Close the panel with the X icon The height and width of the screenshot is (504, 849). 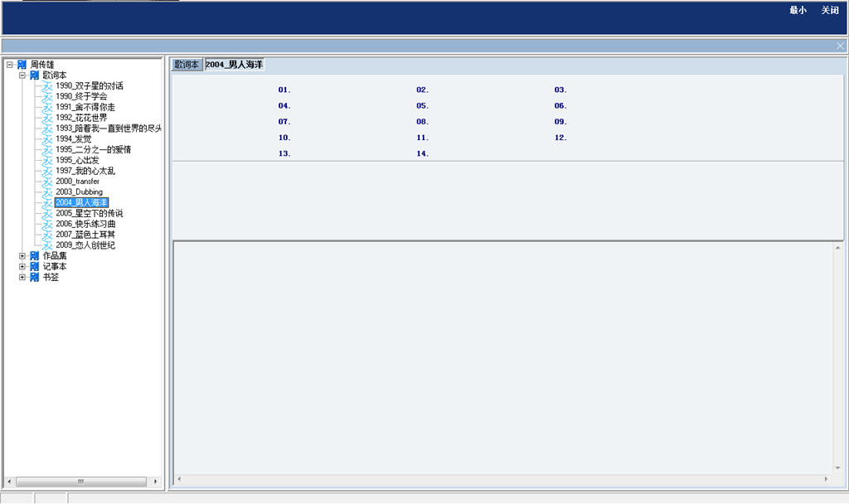click(x=841, y=46)
